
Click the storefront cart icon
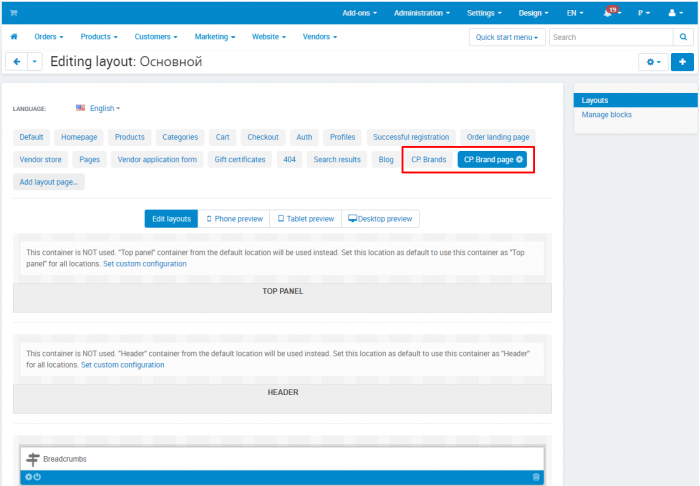(13, 13)
